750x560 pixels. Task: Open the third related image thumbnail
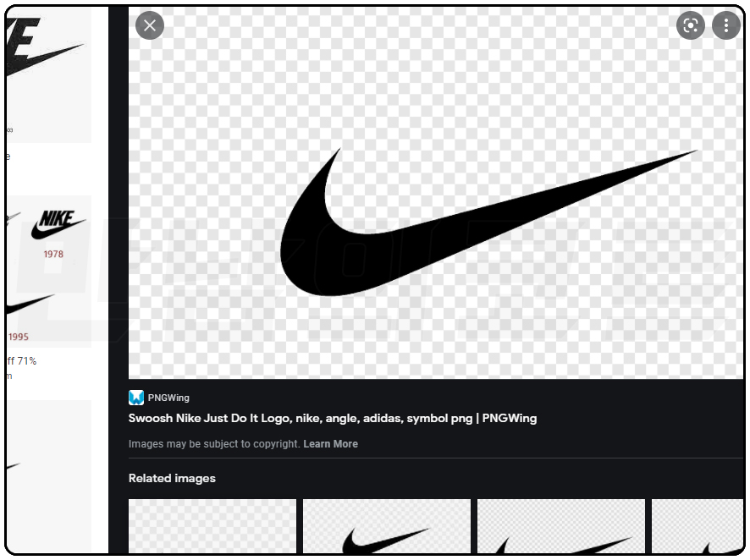[x=561, y=526]
